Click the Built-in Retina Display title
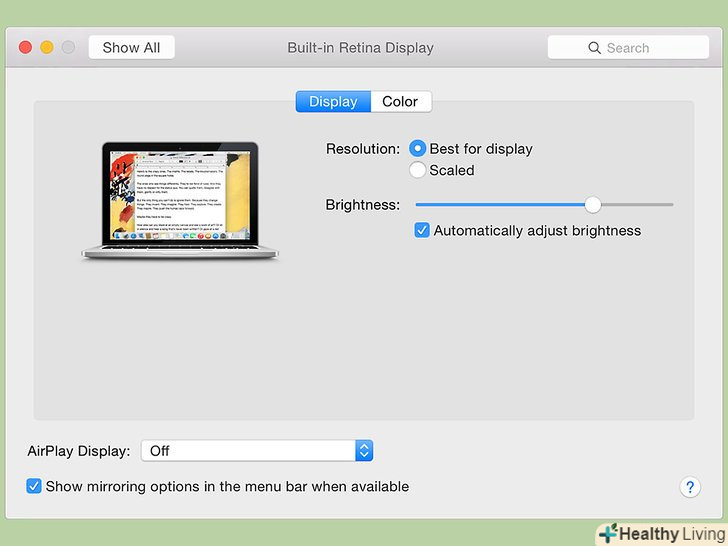 coord(360,48)
